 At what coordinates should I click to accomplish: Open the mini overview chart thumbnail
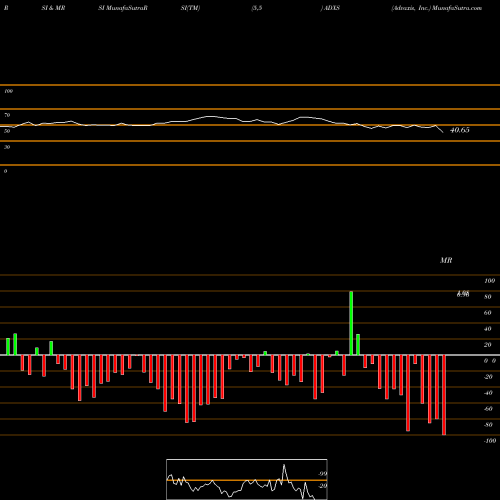coord(247,479)
